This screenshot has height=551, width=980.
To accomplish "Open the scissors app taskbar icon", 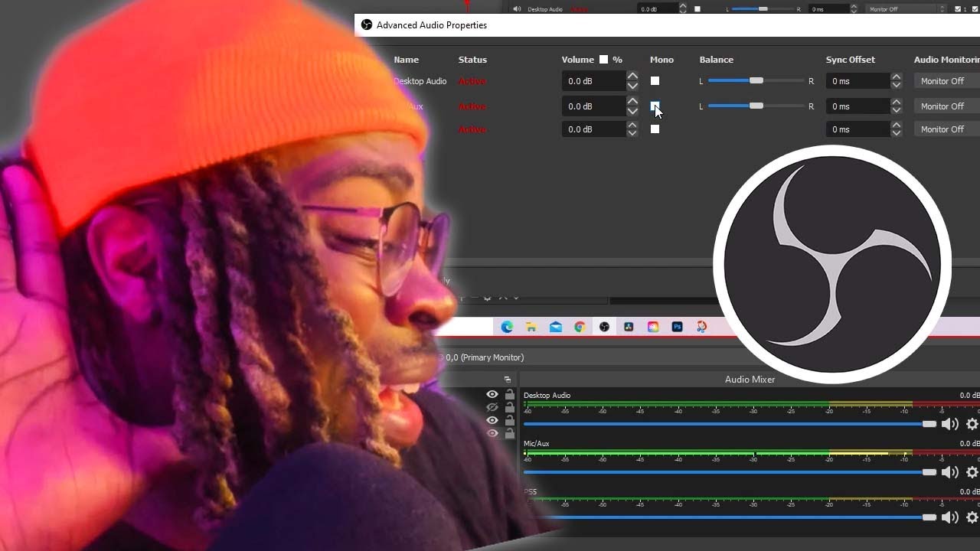I will click(701, 327).
